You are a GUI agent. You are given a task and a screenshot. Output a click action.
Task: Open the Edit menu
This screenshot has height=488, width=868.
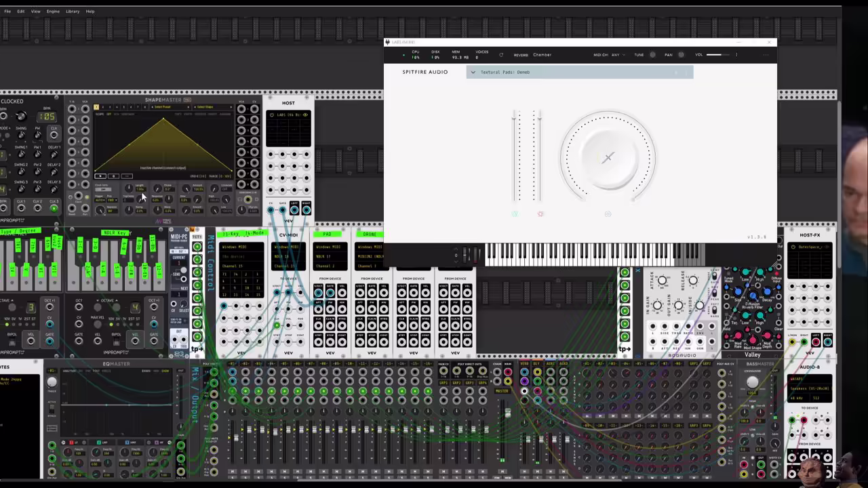(x=21, y=11)
